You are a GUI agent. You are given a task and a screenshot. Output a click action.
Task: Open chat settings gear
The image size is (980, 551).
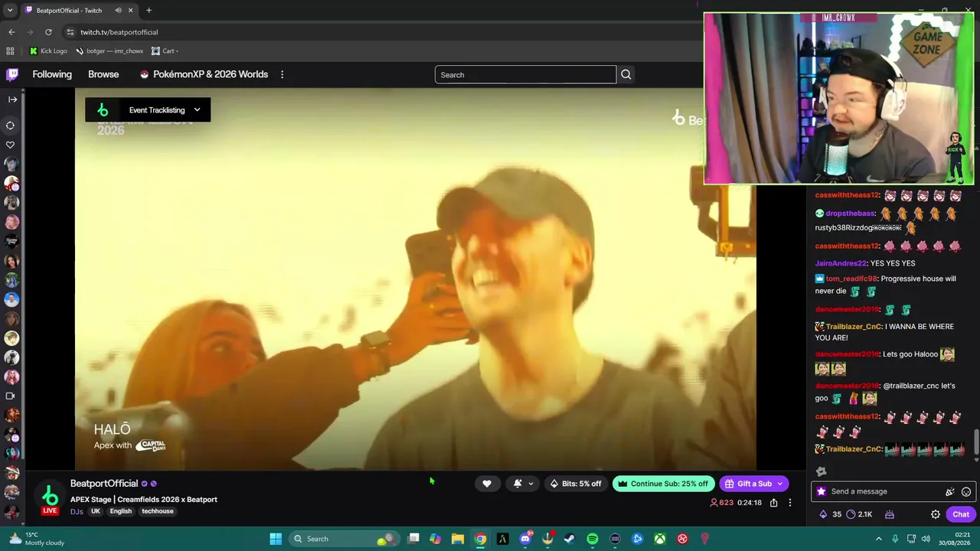(936, 515)
